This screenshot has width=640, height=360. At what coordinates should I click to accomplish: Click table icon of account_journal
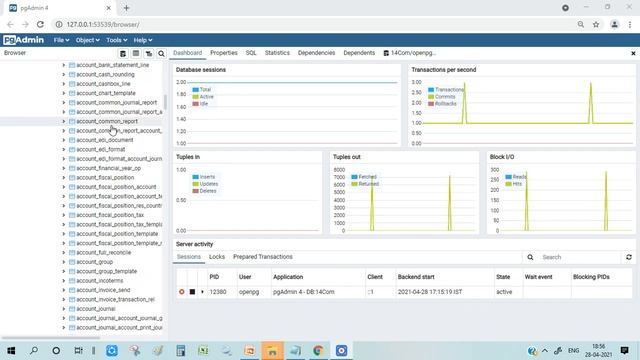[x=72, y=309]
